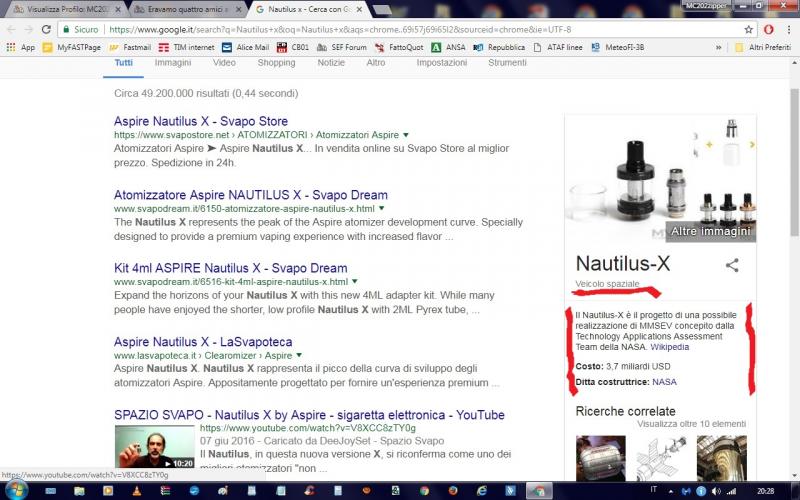Bookmark this page with the star icon
Screen dimensions: 800x500
748,30
